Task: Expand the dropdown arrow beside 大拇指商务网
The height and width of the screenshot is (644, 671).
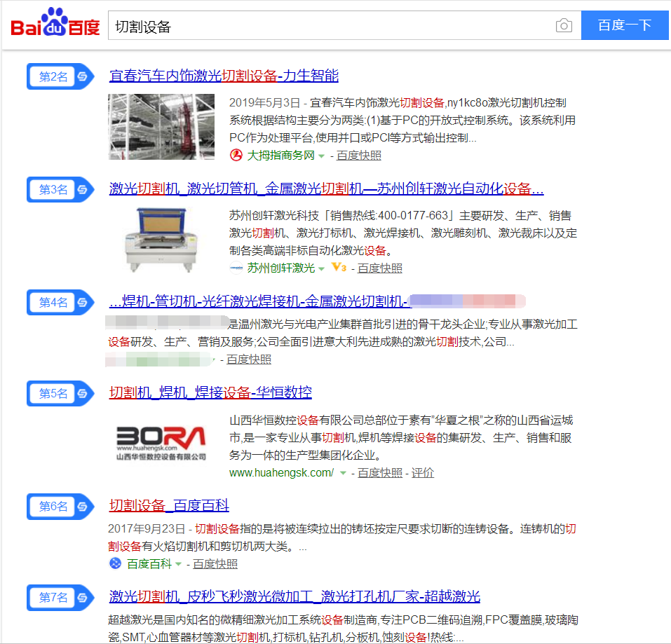Action: pos(321,156)
